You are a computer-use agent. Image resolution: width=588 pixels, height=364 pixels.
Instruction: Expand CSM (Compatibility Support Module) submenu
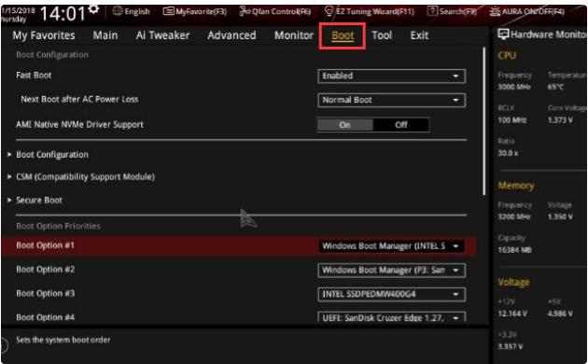pyautogui.click(x=85, y=176)
